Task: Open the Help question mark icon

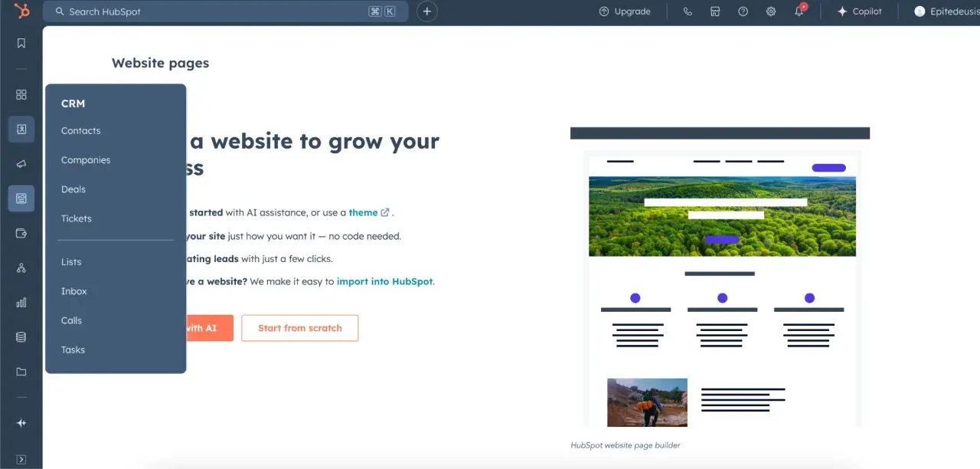Action: (743, 11)
